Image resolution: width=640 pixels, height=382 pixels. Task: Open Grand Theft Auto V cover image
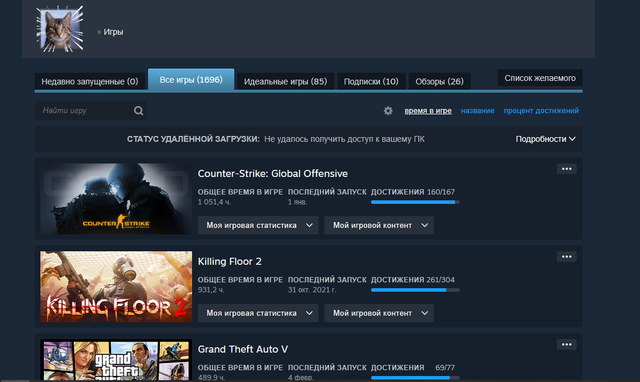(x=116, y=360)
